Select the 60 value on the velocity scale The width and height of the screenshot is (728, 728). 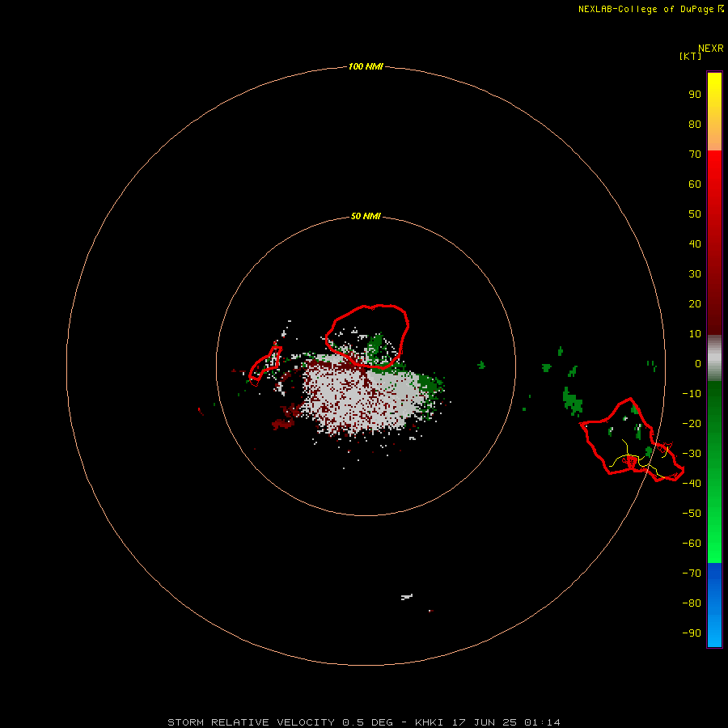pyautogui.click(x=695, y=184)
